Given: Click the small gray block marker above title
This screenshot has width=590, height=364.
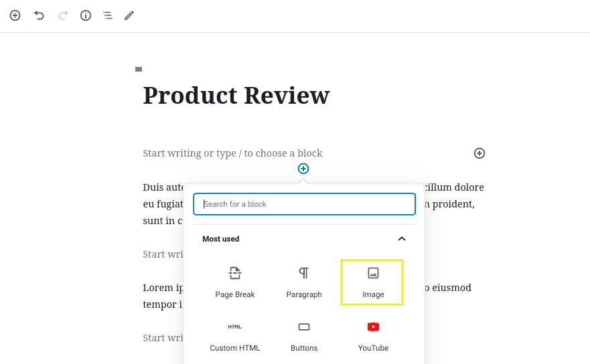Looking at the screenshot, I should (139, 69).
